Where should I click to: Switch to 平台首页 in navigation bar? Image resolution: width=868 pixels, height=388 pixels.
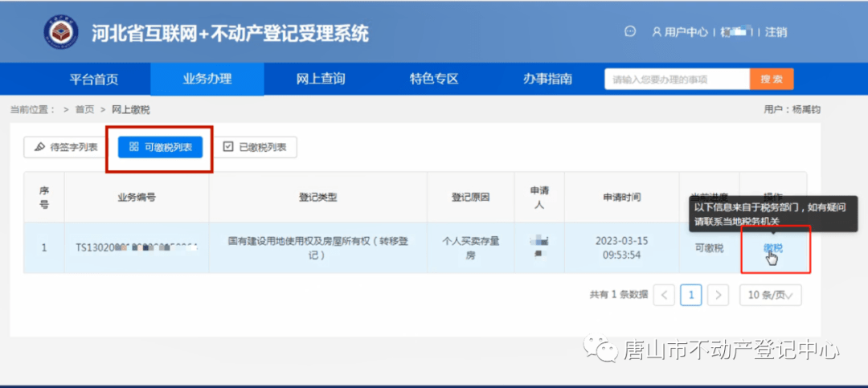(x=93, y=79)
